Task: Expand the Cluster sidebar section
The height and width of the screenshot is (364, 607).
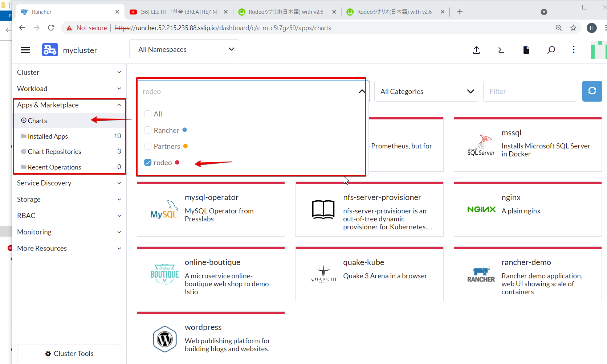Action: 69,72
